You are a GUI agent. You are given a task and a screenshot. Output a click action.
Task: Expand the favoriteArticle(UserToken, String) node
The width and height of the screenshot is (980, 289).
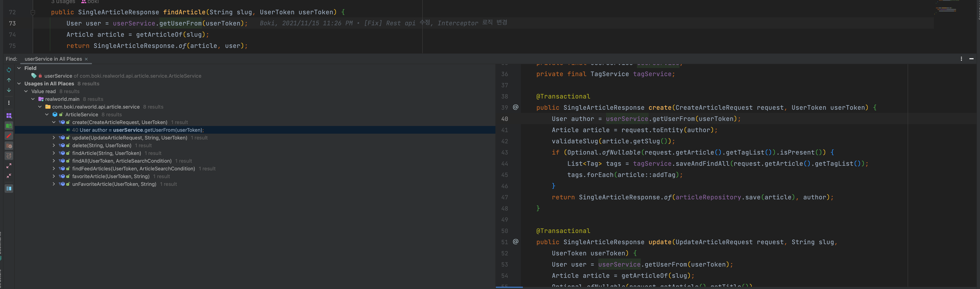click(54, 176)
